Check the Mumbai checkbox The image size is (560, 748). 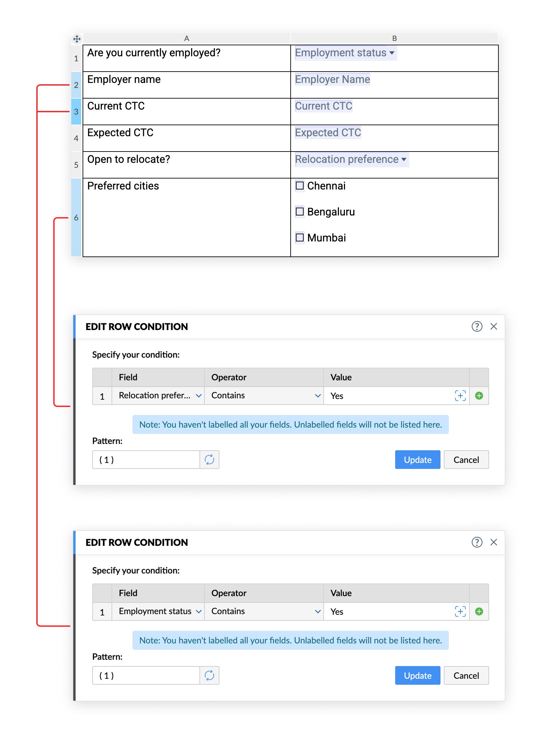[299, 237]
